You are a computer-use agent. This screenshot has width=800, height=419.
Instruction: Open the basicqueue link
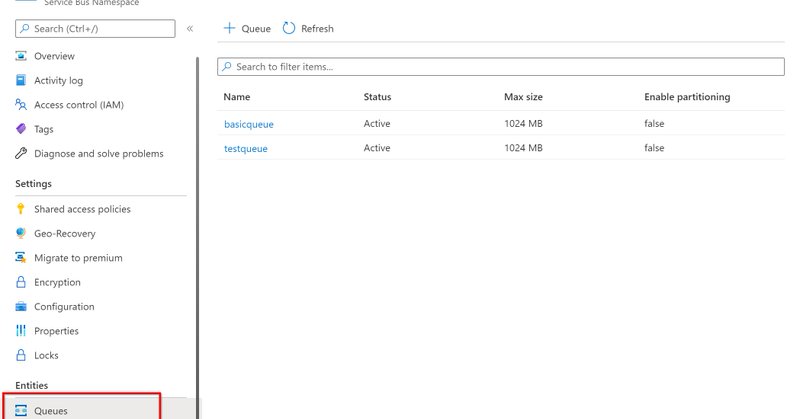pos(249,124)
